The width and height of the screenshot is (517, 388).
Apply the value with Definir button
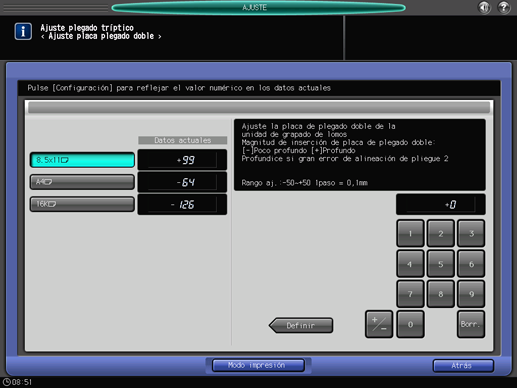301,325
